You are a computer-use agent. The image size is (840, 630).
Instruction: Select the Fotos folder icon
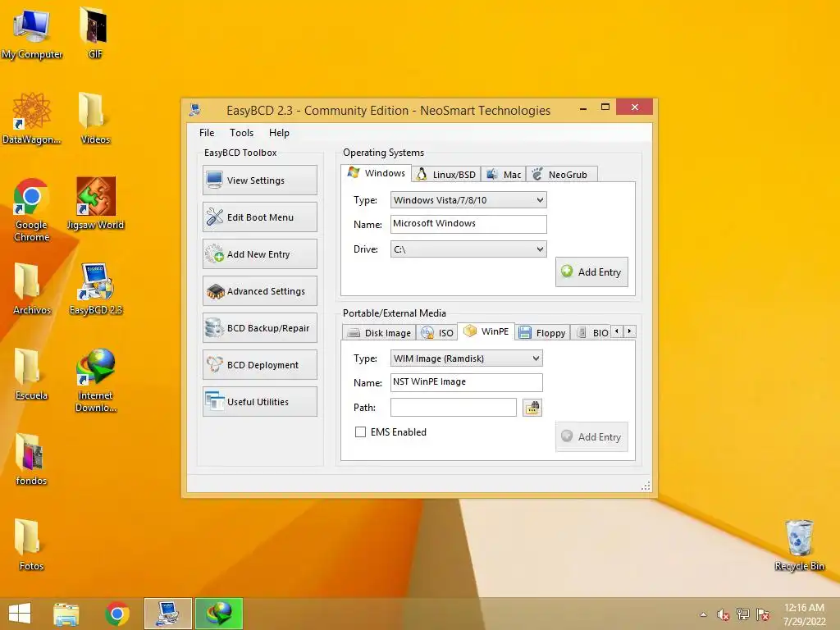pyautogui.click(x=32, y=545)
